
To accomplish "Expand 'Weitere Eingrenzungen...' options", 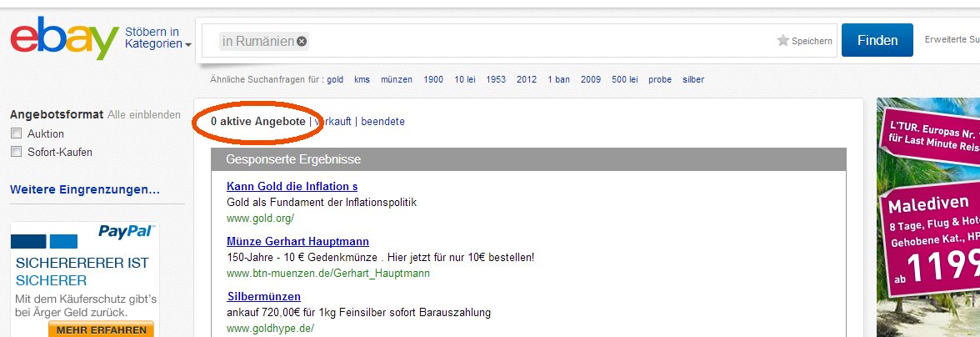I will pyautogui.click(x=84, y=190).
